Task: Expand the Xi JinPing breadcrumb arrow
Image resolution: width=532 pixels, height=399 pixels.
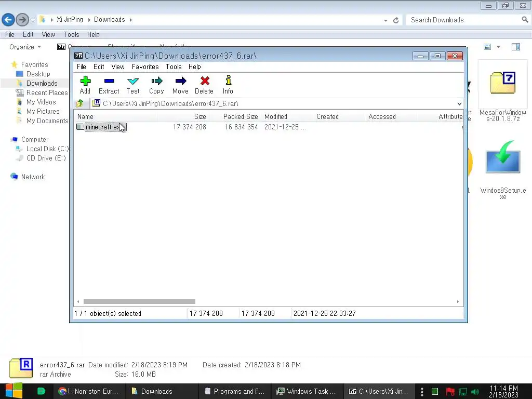Action: click(x=89, y=20)
